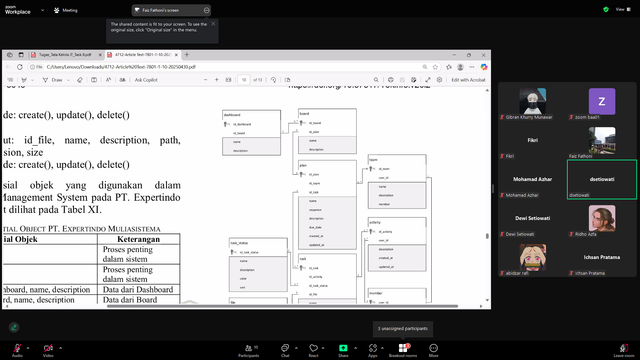Open the Zoom Workplace dropdown chevron
The height and width of the screenshot is (360, 640).
click(x=42, y=10)
